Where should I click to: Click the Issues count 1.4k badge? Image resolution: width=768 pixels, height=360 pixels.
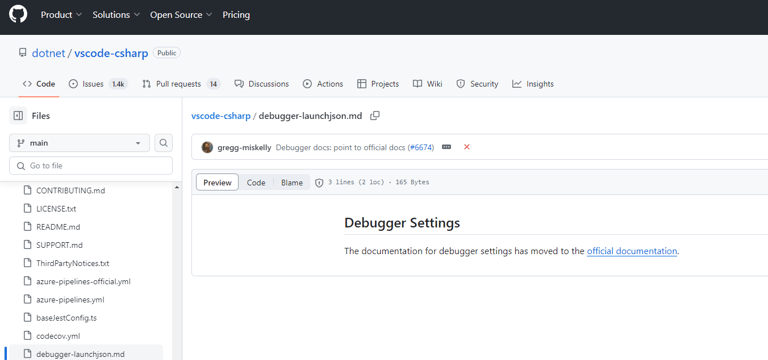(118, 84)
